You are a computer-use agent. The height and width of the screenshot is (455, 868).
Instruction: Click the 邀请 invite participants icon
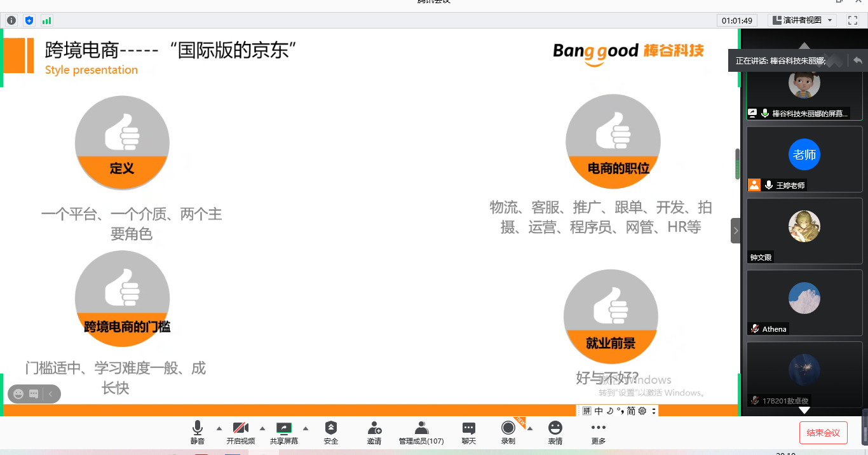pos(374,432)
